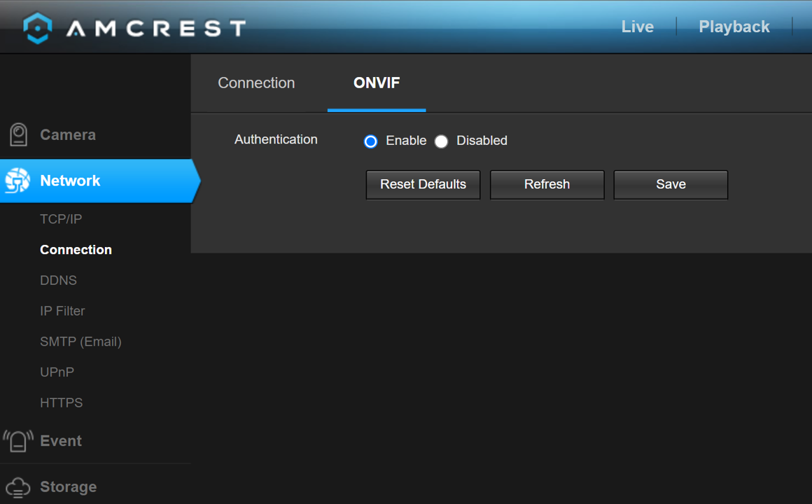Click the Amcrest hexagon logo icon
The width and height of the screenshot is (812, 504).
pos(38,28)
